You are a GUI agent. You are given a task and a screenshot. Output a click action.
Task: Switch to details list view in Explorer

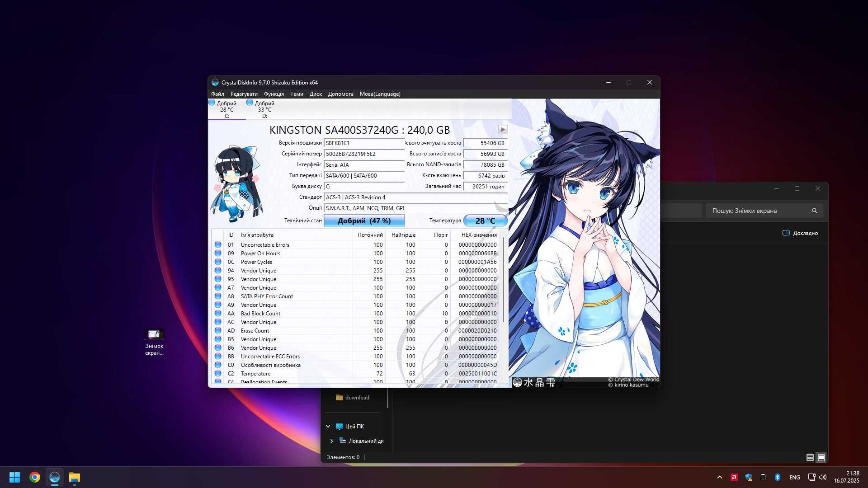[810, 457]
